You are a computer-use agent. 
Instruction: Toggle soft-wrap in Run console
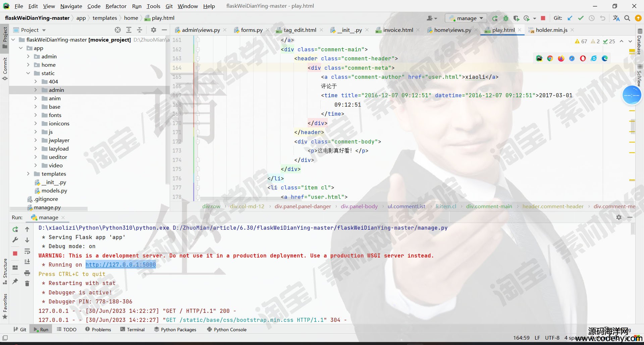click(27, 251)
